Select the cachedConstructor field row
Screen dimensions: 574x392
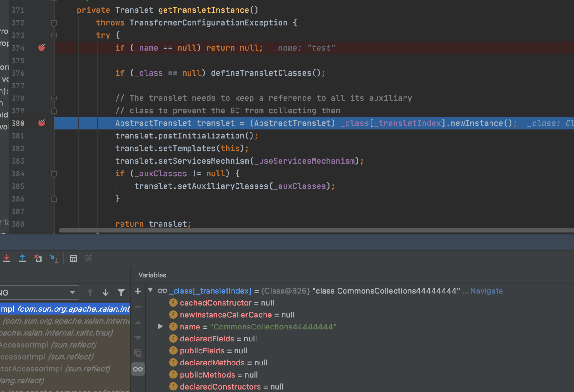click(x=359, y=303)
